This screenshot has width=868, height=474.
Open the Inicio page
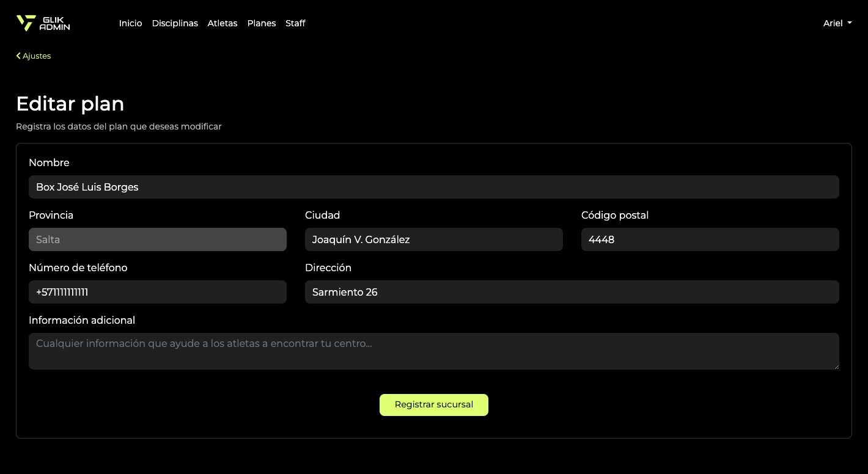pos(130,23)
